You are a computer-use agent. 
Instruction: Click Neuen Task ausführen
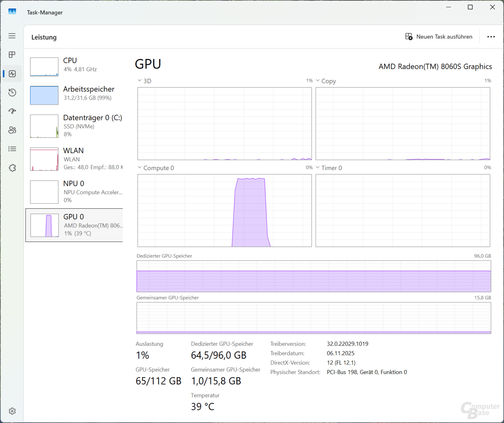point(439,36)
